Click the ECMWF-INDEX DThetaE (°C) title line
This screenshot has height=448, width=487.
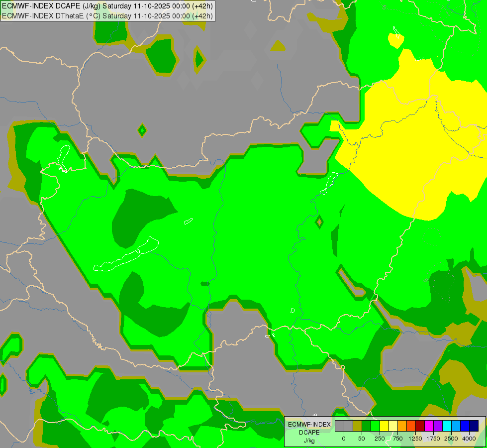pos(107,16)
